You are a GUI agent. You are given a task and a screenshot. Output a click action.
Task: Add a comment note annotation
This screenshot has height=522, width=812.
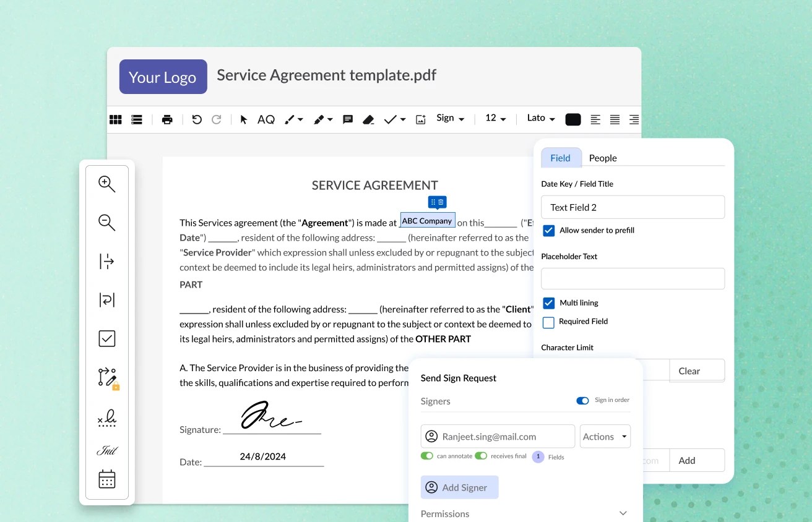tap(348, 119)
